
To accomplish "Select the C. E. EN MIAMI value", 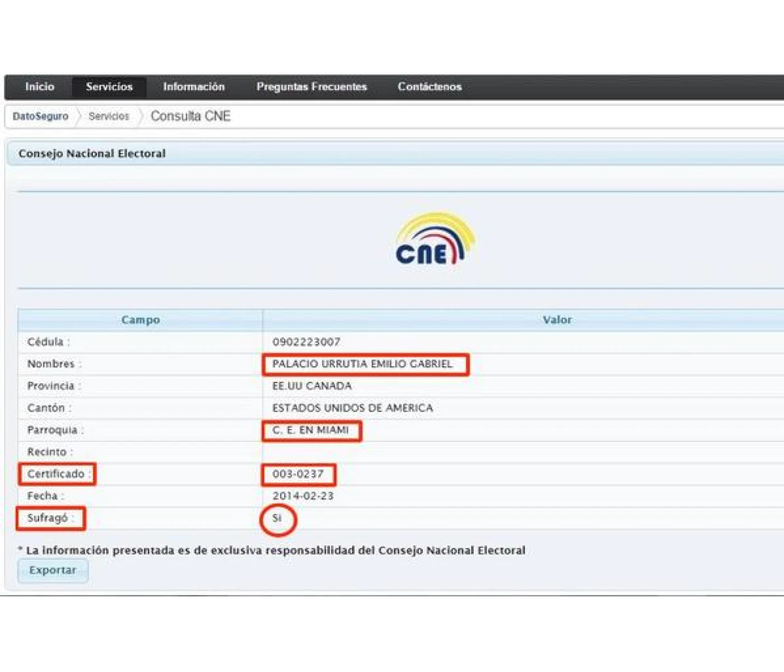I will (x=310, y=430).
